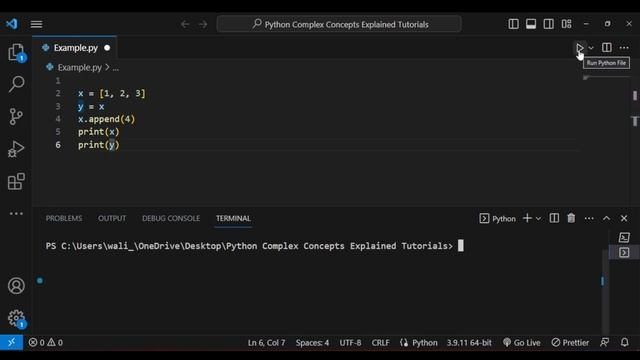Open the feedback icon in status bar
The image size is (640, 360).
[605, 342]
